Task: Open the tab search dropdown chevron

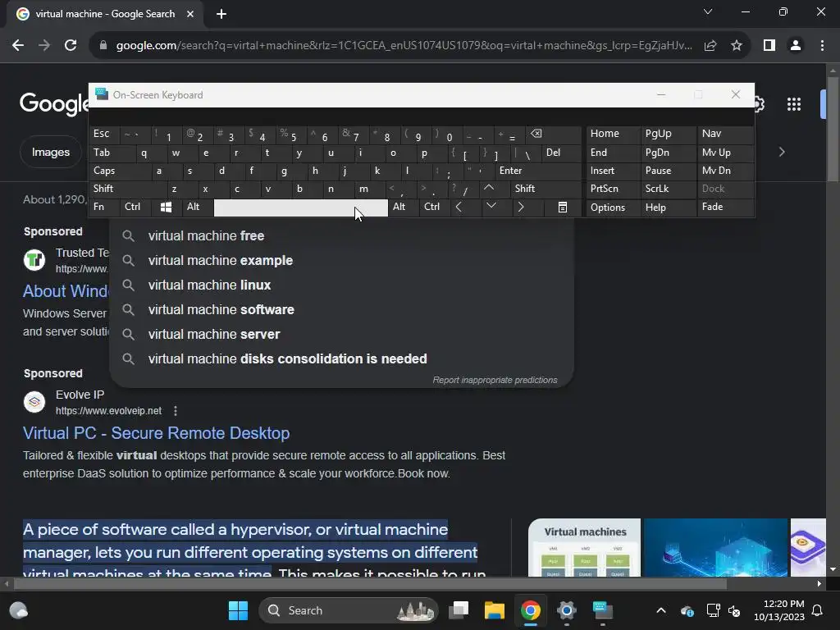Action: 708,11
